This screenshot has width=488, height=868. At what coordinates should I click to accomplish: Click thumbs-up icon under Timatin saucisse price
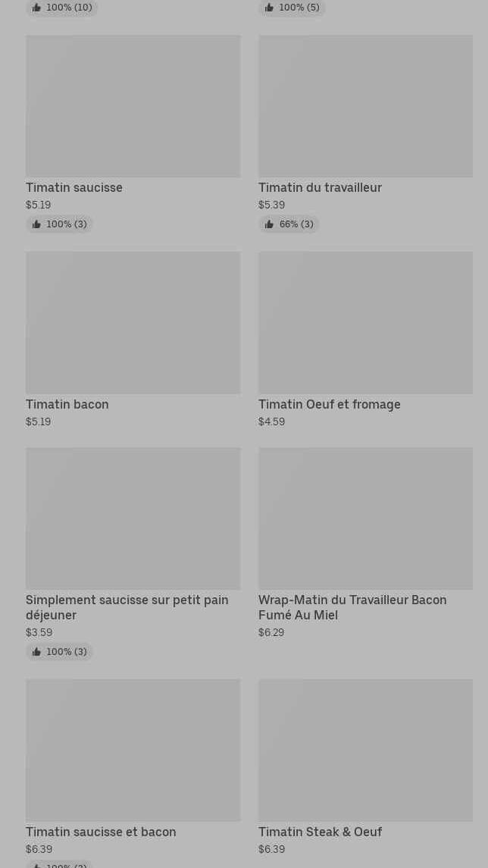point(36,224)
